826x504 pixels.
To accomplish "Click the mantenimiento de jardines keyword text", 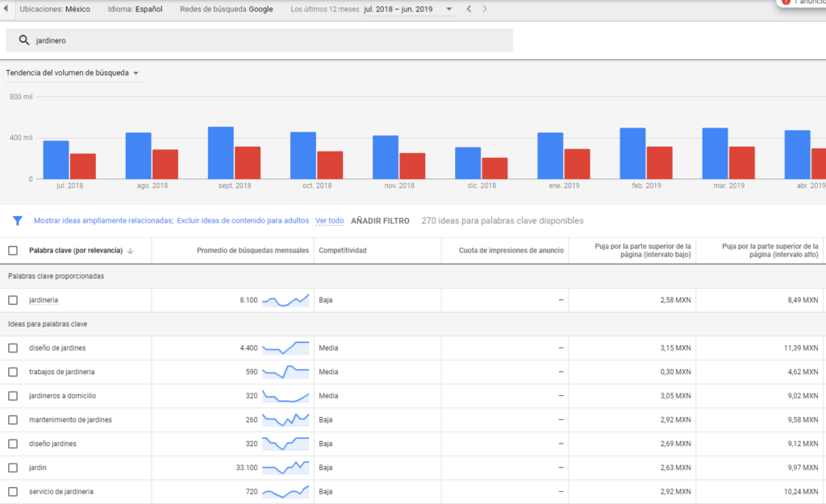I will coord(71,420).
